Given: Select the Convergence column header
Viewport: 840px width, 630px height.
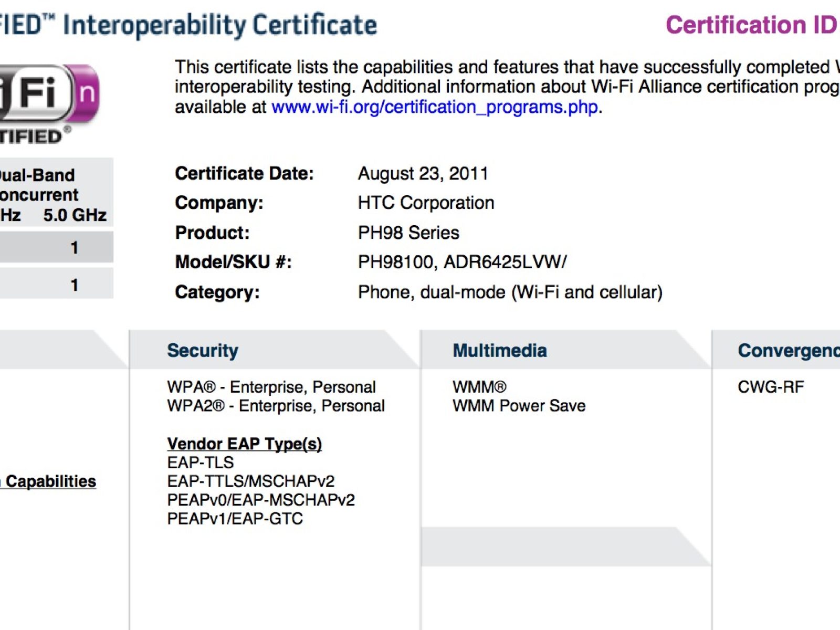Looking at the screenshot, I should (x=787, y=350).
